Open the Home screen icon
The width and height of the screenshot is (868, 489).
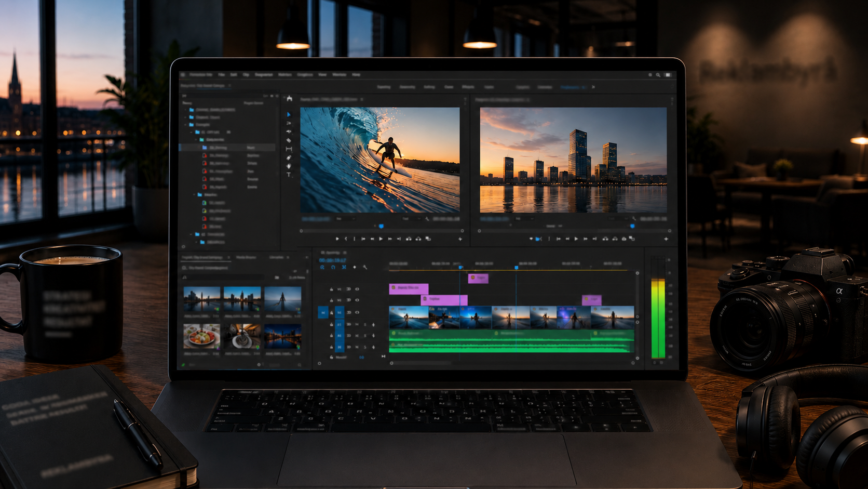[289, 99]
